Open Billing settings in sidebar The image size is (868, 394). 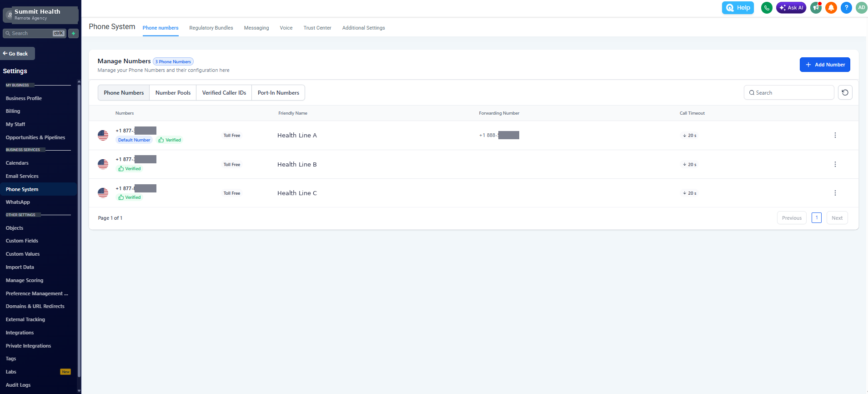pos(13,111)
